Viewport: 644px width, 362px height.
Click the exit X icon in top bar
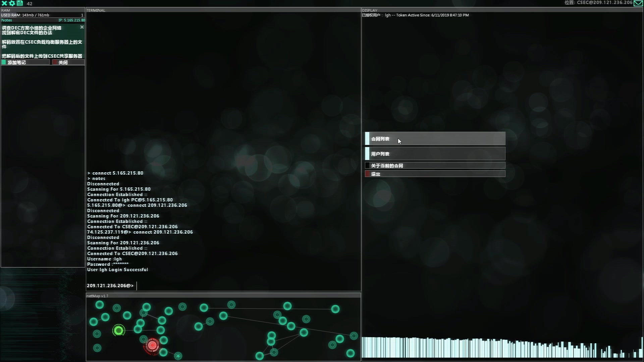pos(4,3)
